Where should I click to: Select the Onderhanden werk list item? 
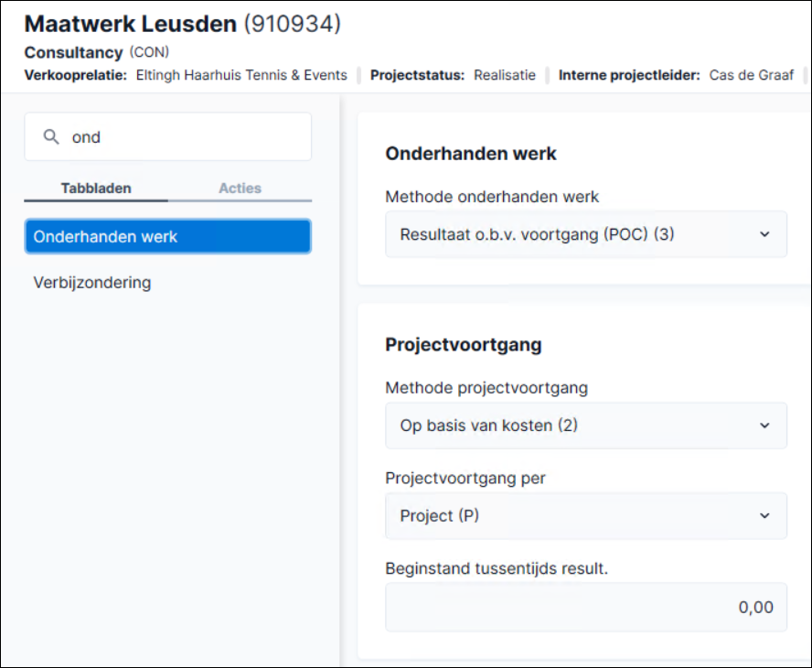(167, 237)
